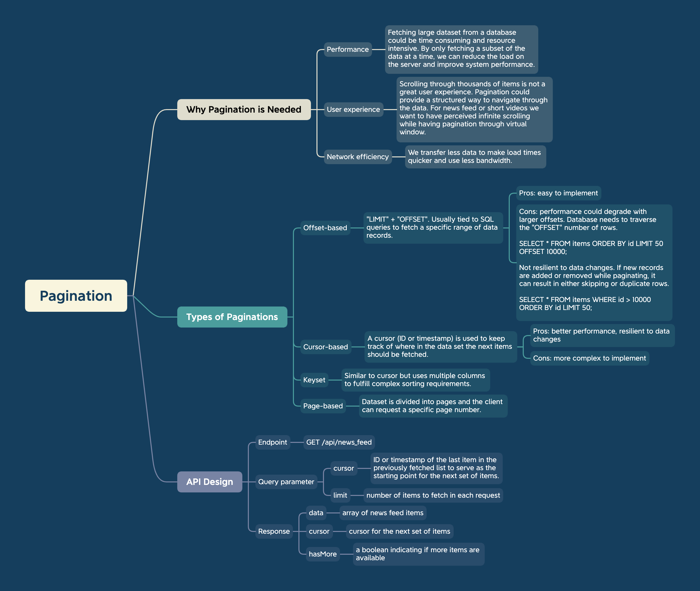The height and width of the screenshot is (591, 700).
Task: Scroll the mind map canvas area
Action: point(350,295)
